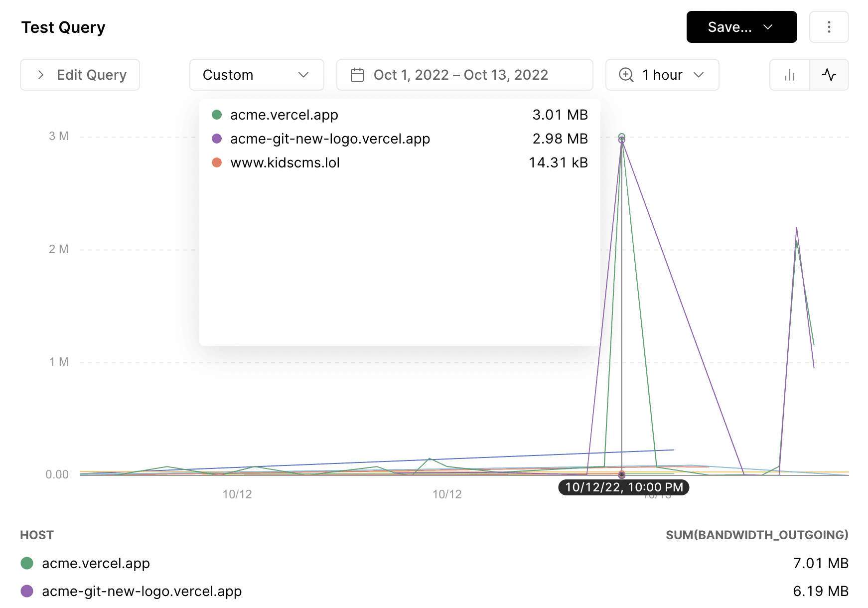Image resolution: width=868 pixels, height=608 pixels.
Task: Toggle the acme.vercel.app series in host table
Action: pyautogui.click(x=96, y=563)
